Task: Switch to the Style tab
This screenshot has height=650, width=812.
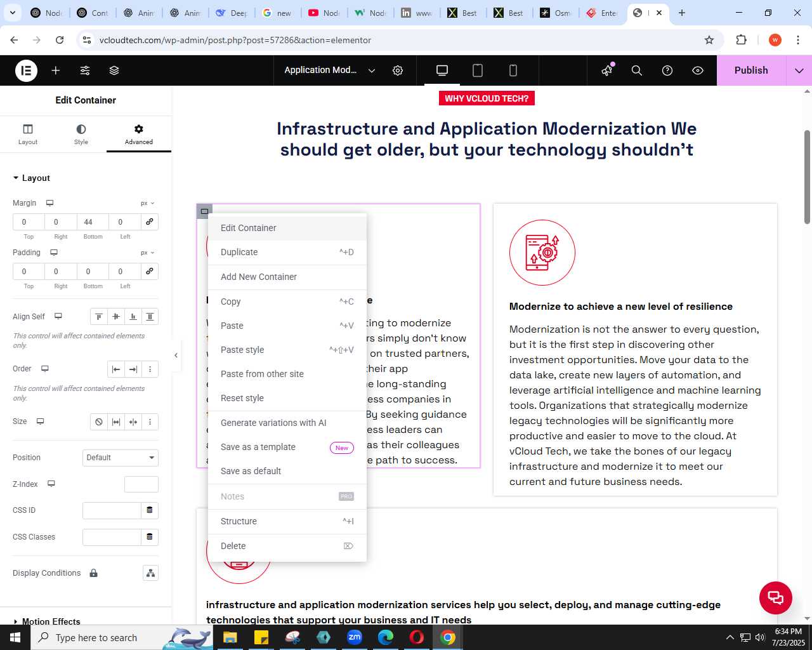Action: click(81, 134)
